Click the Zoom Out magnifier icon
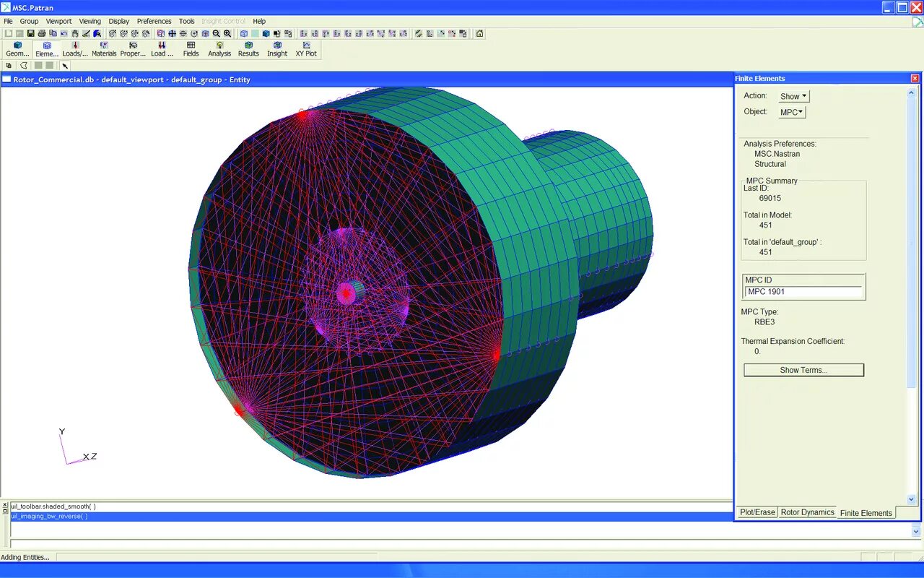Viewport: 924px width, 578px height. click(x=216, y=33)
